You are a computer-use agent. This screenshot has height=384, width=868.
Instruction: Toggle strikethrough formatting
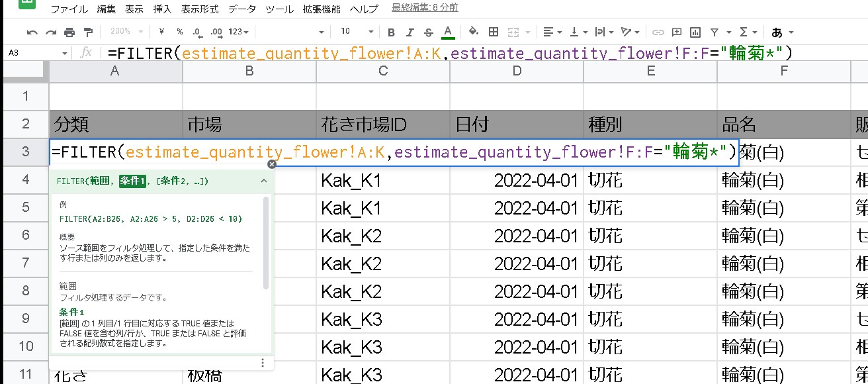pyautogui.click(x=429, y=31)
